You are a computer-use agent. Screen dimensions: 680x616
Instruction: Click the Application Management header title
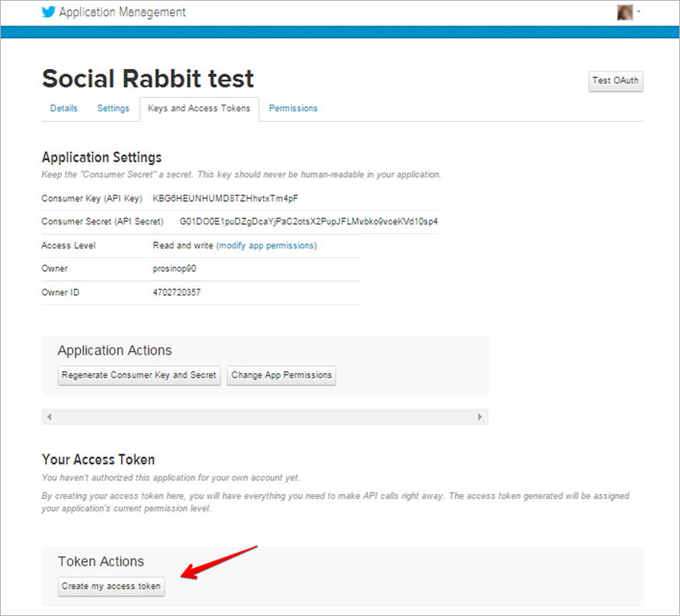point(123,12)
